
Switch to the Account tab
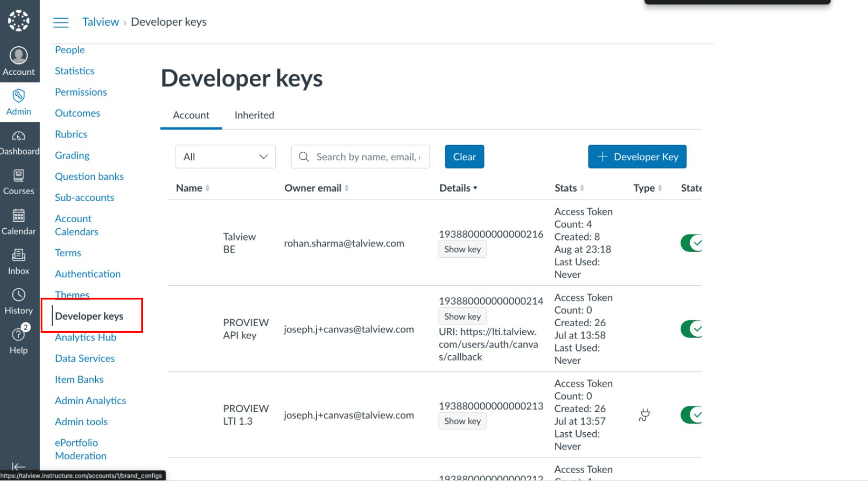click(191, 115)
